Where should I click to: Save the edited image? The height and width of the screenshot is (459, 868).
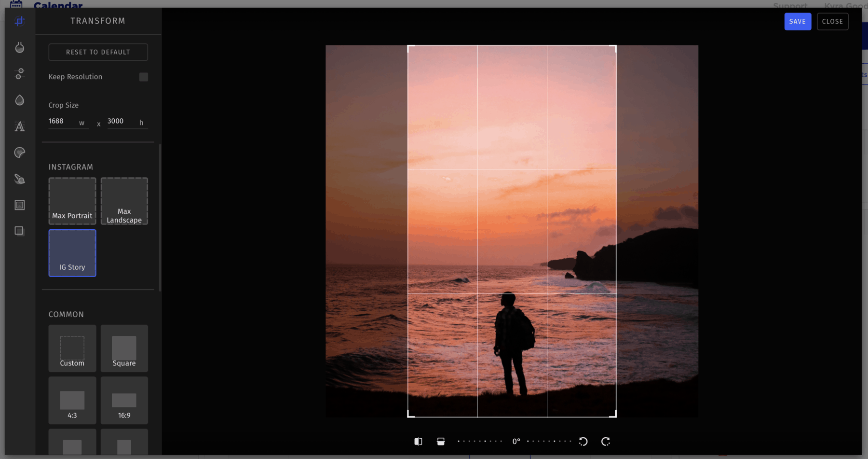(x=798, y=21)
